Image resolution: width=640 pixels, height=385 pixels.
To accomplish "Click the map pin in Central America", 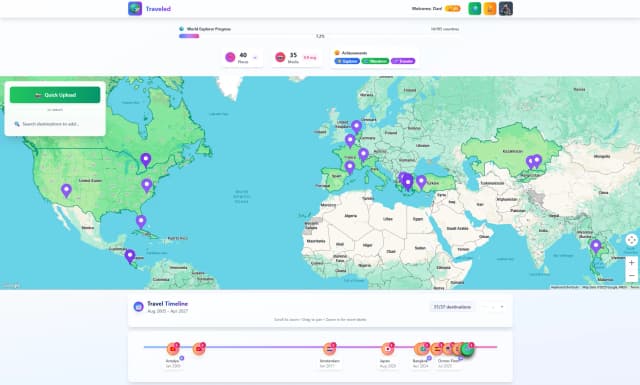I will [x=130, y=256].
